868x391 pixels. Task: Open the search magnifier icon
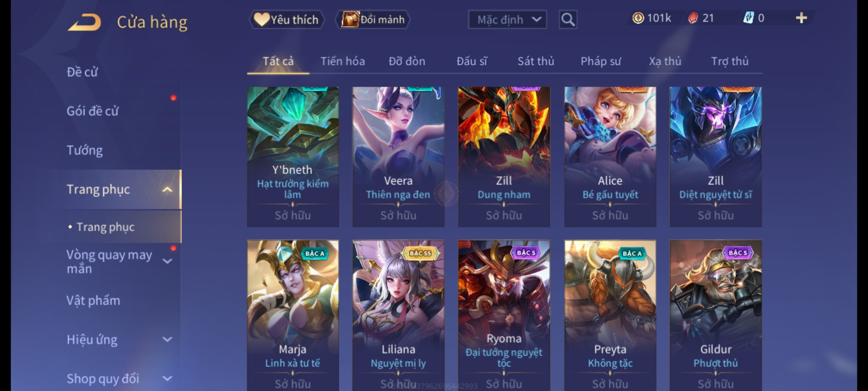(x=568, y=20)
